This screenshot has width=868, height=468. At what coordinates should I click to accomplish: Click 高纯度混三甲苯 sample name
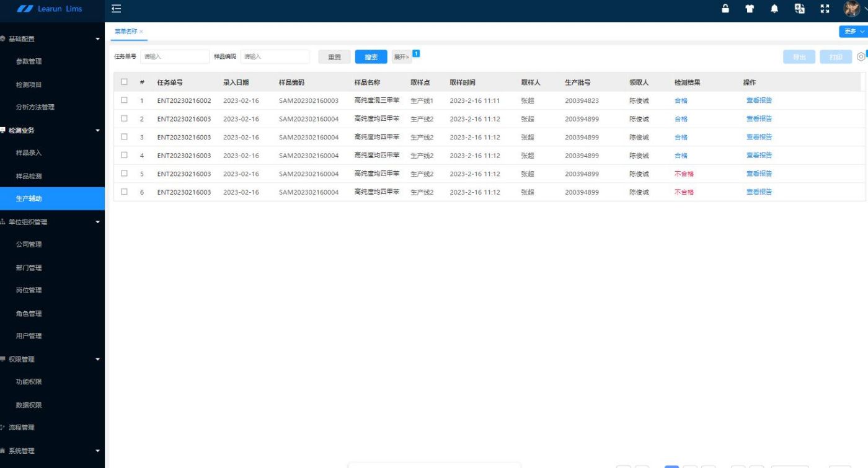376,100
